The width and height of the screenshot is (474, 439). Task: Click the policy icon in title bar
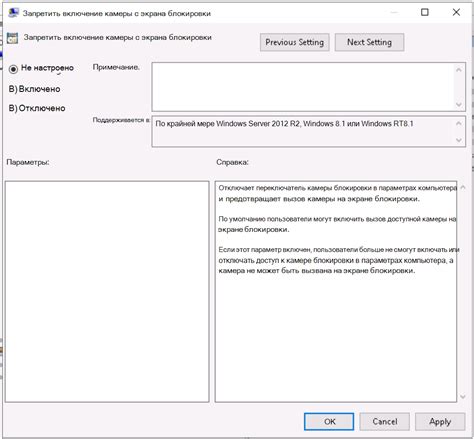click(13, 13)
